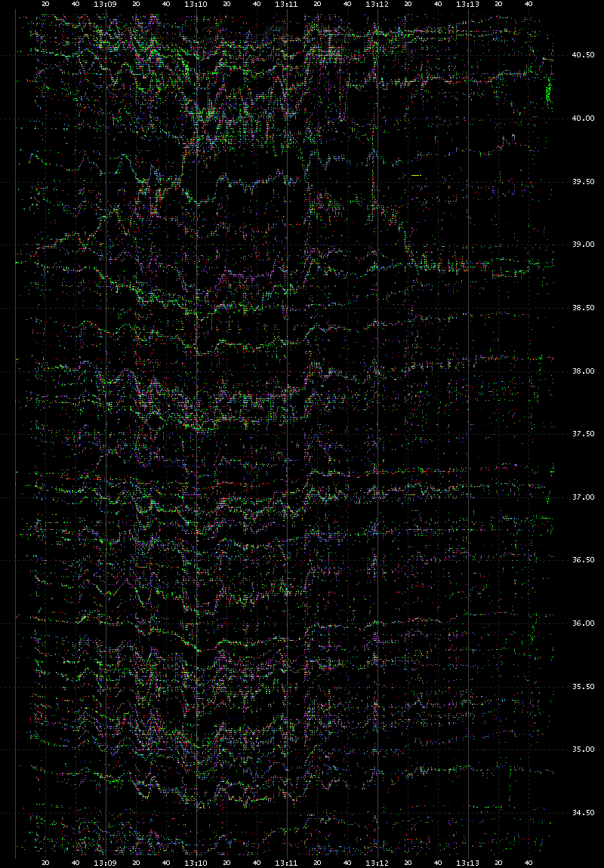Screen dimensions: 604x868
Task: Select 13:12 on the upper time axis
Action: pyautogui.click(x=377, y=4)
